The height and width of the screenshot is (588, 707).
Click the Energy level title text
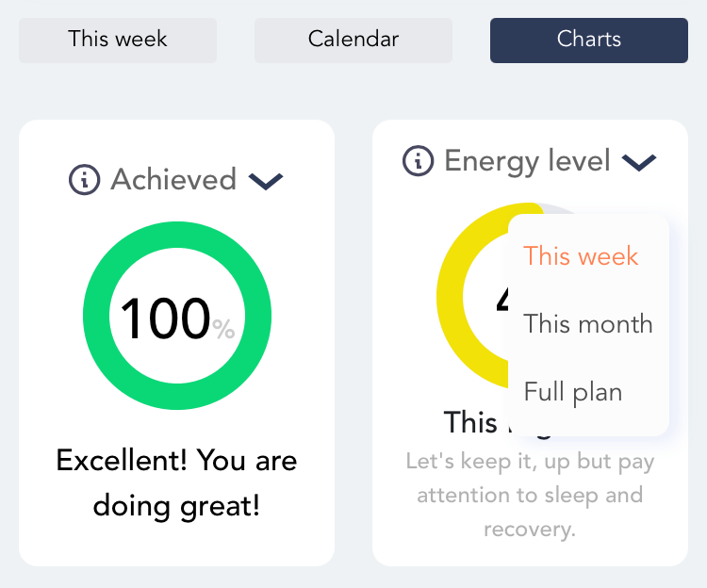coord(527,161)
